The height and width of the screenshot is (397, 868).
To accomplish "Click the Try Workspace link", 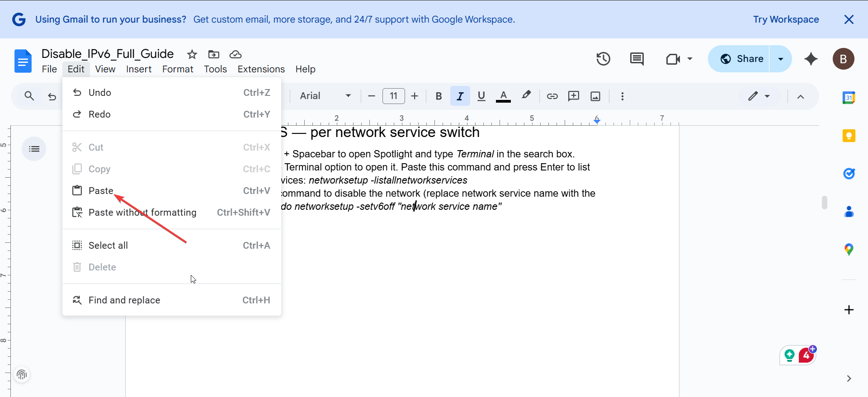I will tap(786, 19).
